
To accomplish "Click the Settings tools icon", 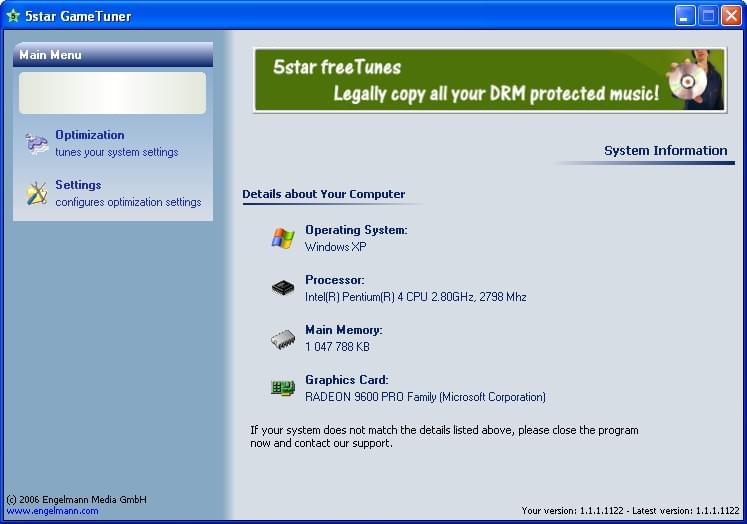I will coord(37,193).
